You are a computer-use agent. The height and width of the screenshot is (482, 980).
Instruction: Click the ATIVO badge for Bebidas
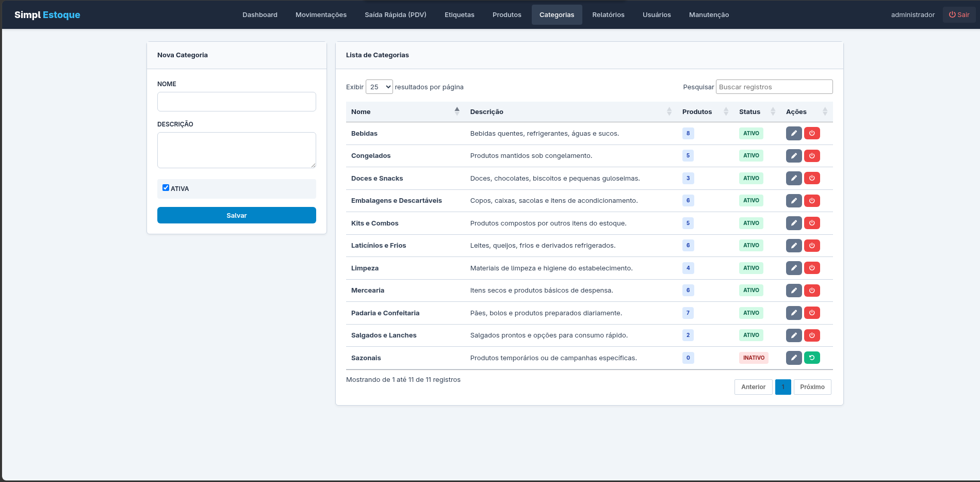pyautogui.click(x=751, y=133)
